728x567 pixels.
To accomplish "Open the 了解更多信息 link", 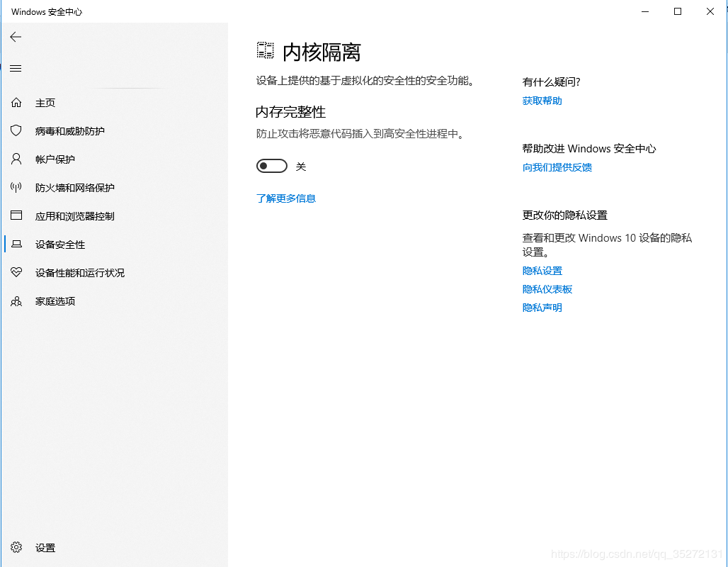I will tap(285, 198).
